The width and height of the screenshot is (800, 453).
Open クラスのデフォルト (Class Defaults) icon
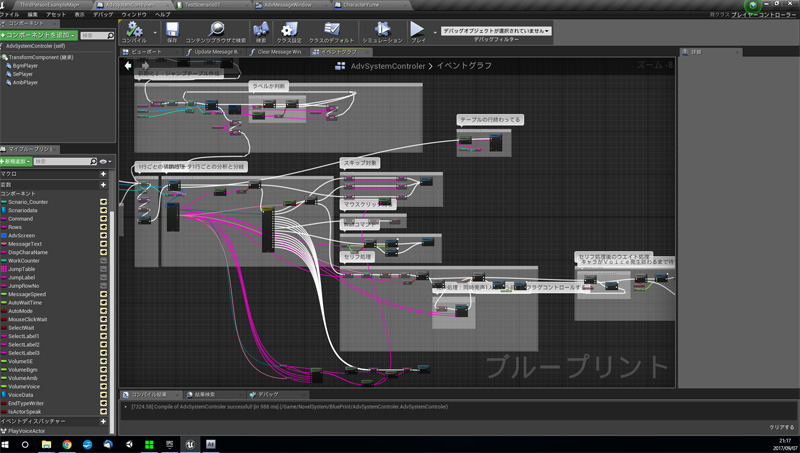coord(331,29)
